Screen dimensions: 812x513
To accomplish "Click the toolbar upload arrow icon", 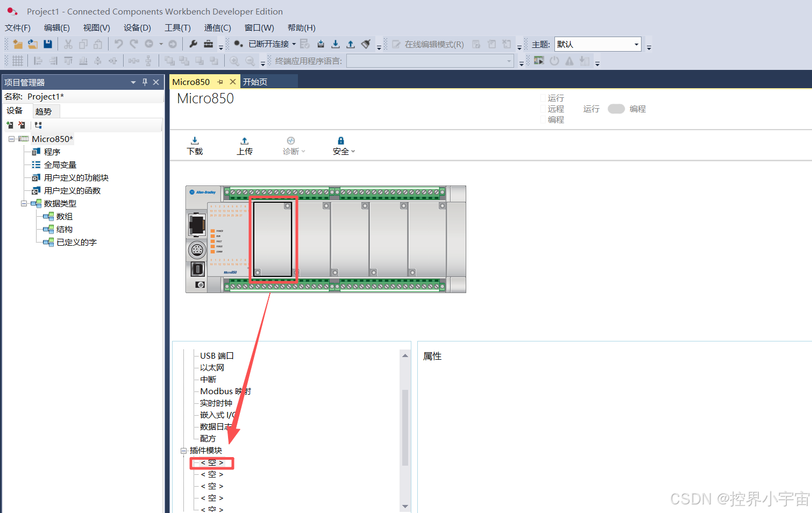I will (x=351, y=44).
